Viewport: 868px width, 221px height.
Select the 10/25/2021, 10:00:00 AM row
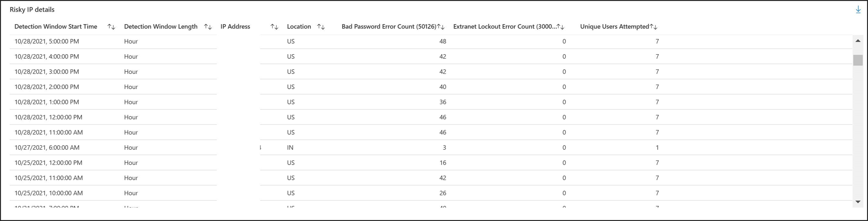pos(431,193)
